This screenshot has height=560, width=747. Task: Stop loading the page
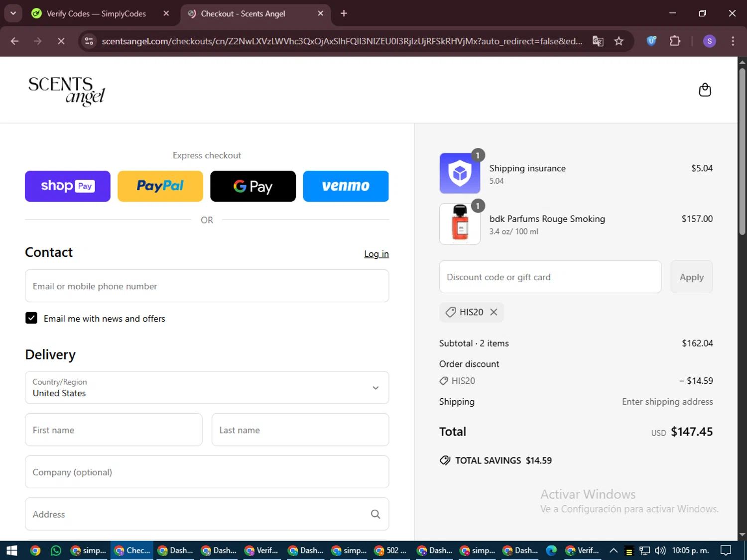pos(61,41)
